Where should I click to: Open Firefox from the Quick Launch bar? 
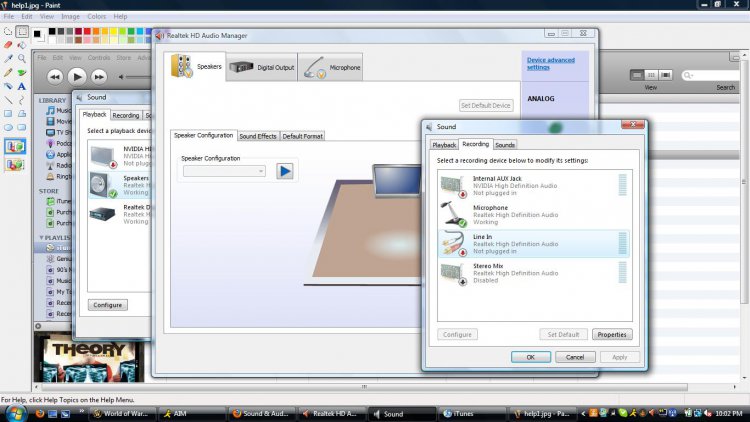point(40,413)
